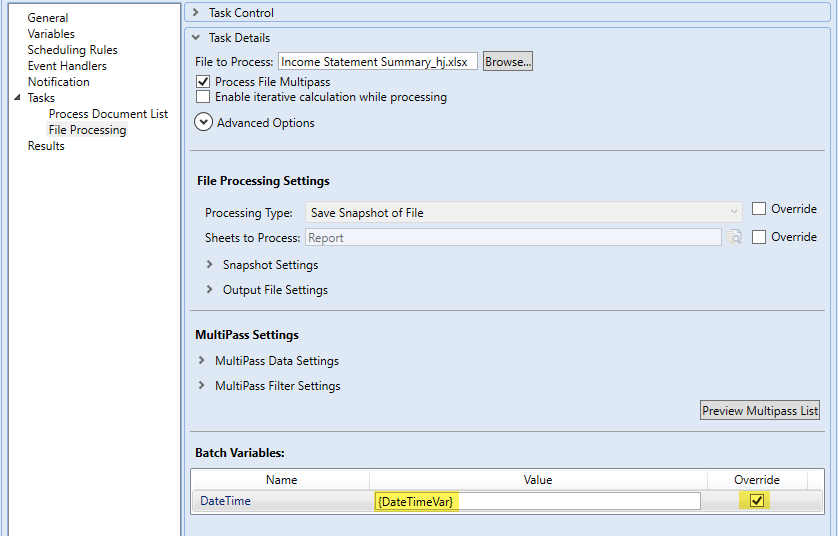Select Variables in the left navigation
The height and width of the screenshot is (536, 838).
pos(51,34)
